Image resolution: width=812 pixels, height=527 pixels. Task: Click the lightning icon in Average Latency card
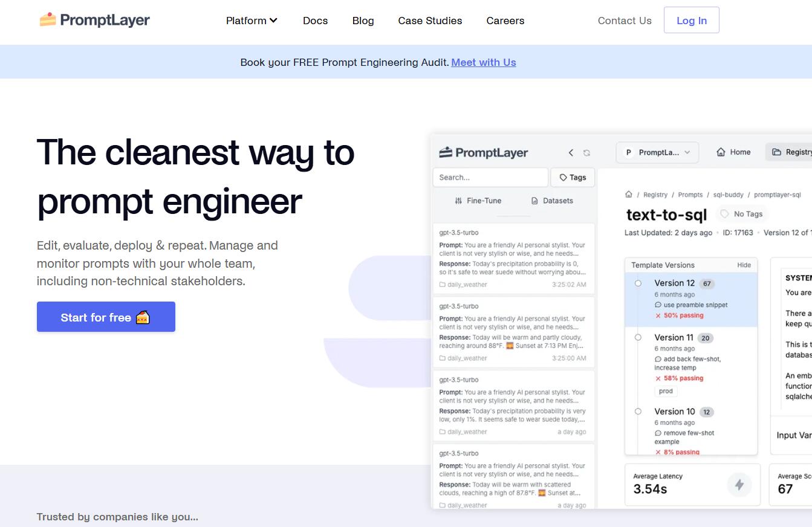[739, 484]
